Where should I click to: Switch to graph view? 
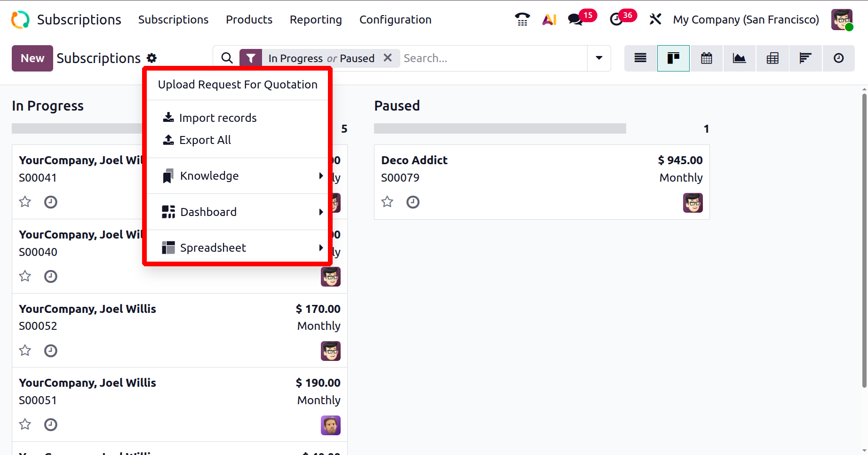[x=739, y=58]
